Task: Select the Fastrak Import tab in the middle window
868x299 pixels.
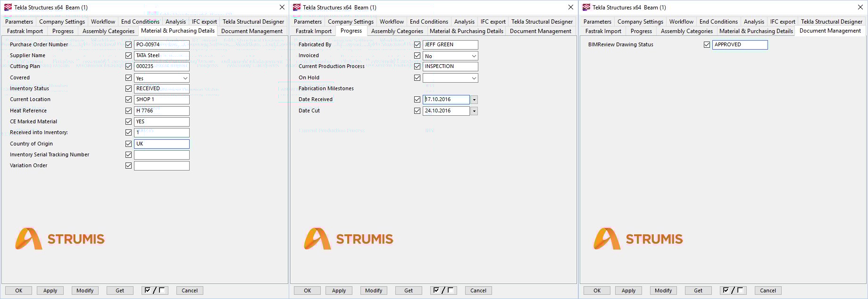Action: tap(314, 31)
